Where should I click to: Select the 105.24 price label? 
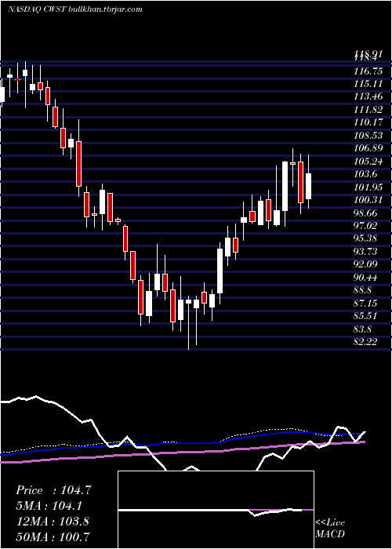coord(368,162)
